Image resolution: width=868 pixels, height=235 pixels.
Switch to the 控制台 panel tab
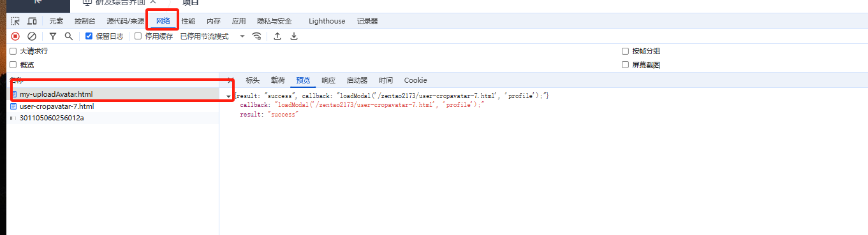(85, 21)
